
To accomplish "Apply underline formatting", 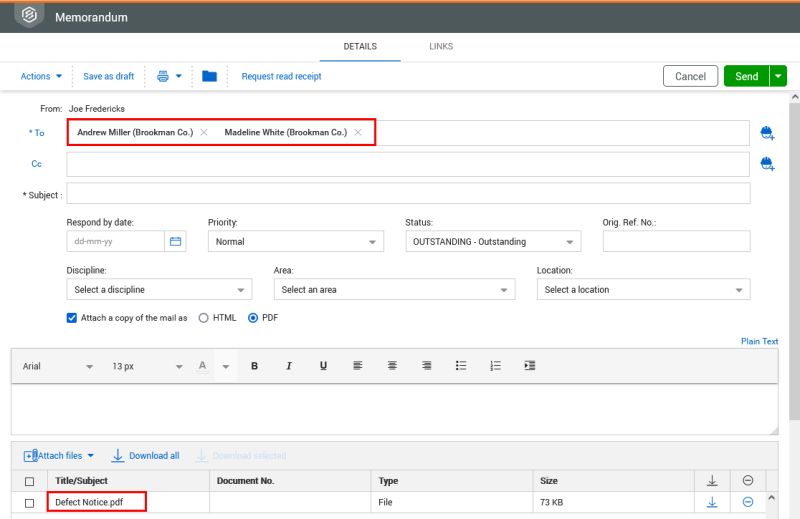I will click(323, 366).
